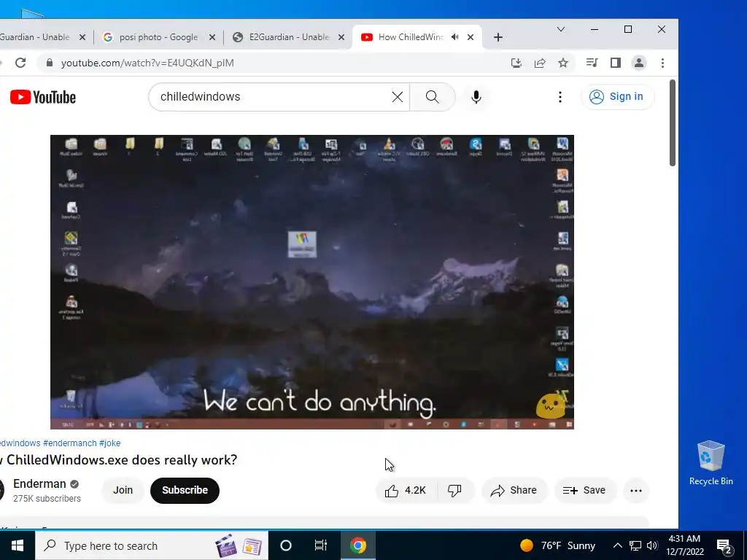Click the Chrome icon on the taskbar
Screen dimensions: 747x560
pos(357,545)
